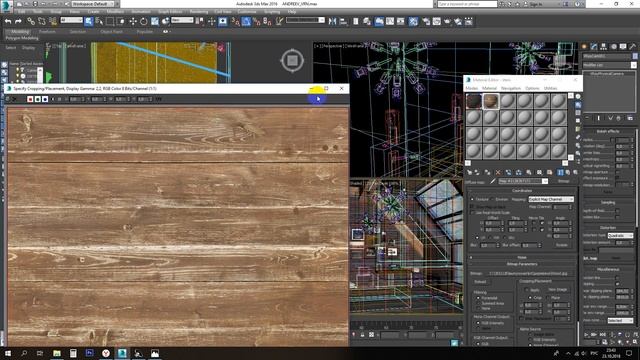
Task: Select the wood material sample slot
Action: (491, 101)
